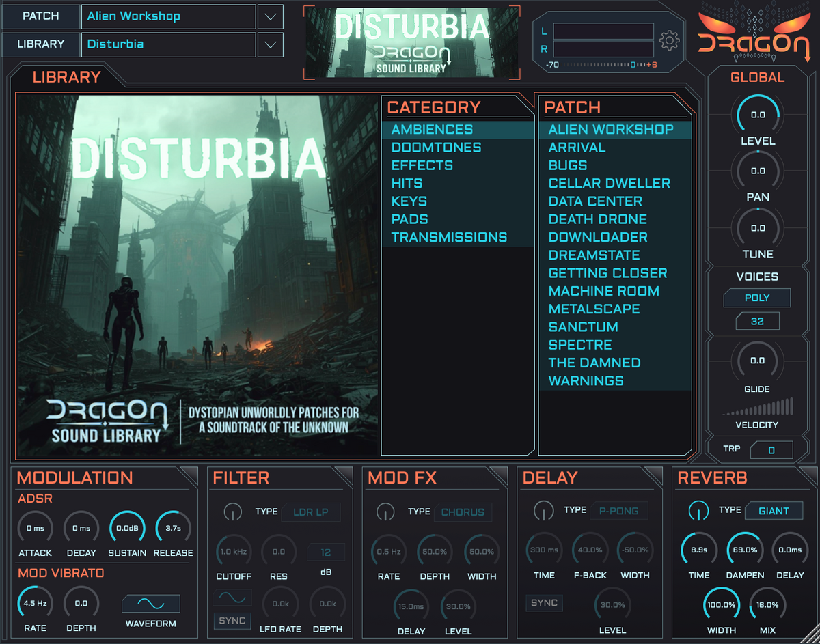The width and height of the screenshot is (820, 644).
Task: Load the DEATH DRONE patch
Action: click(x=615, y=219)
